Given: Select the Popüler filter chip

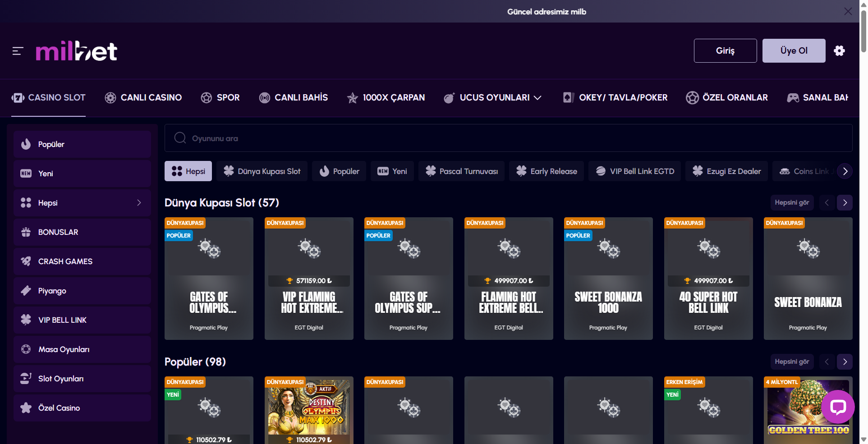Looking at the screenshot, I should tap(339, 171).
